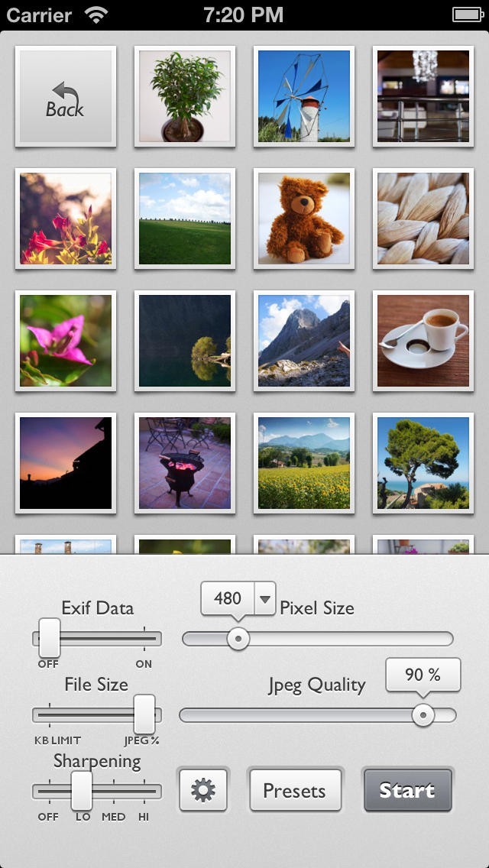Click the Presets button
Image resolution: width=489 pixels, height=868 pixels.
[295, 790]
